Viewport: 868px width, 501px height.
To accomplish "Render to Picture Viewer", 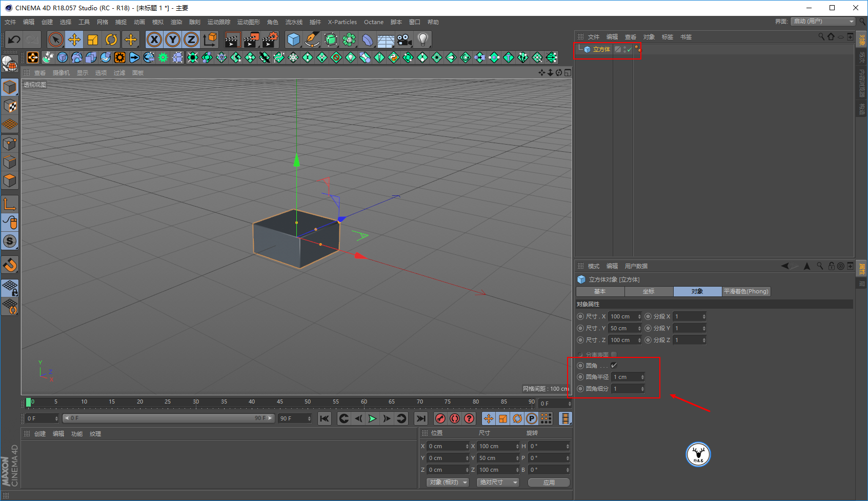I will pos(251,39).
